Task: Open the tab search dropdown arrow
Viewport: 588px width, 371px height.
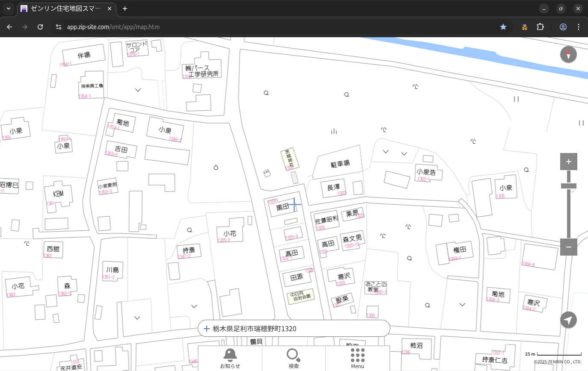Action: (x=8, y=9)
